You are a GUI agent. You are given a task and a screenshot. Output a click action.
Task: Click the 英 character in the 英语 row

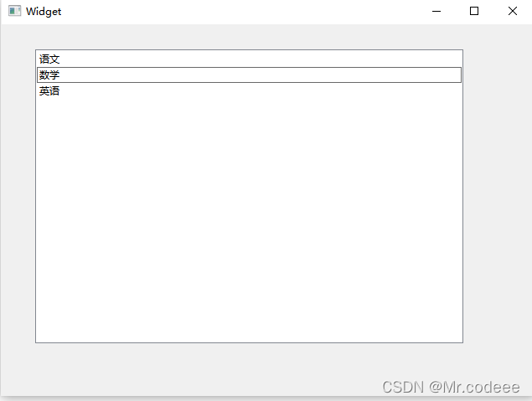point(44,91)
